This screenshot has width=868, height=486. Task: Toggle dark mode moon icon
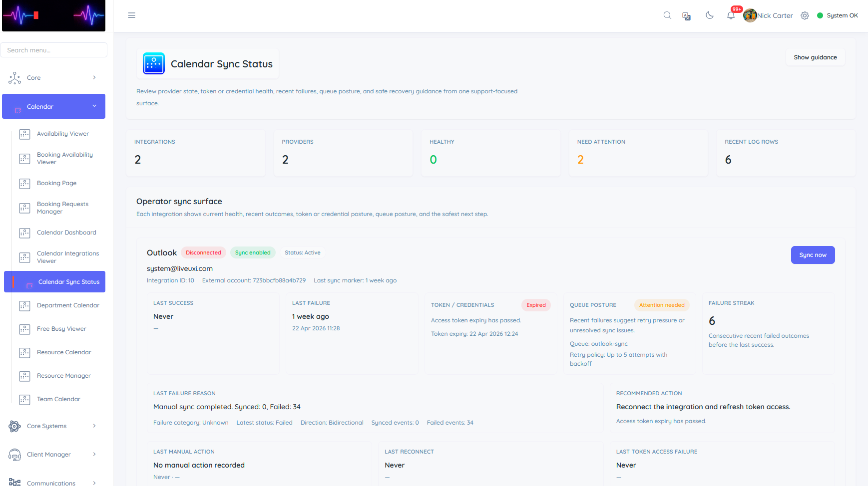(x=709, y=15)
